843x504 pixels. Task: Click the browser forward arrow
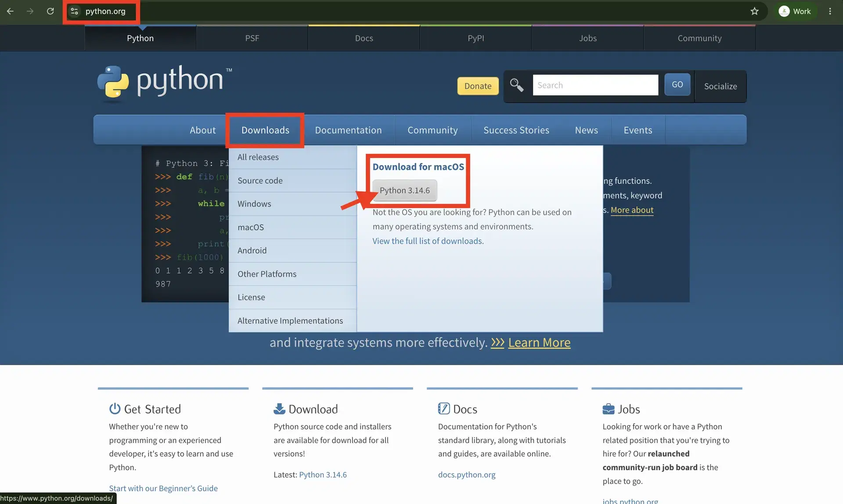point(30,11)
